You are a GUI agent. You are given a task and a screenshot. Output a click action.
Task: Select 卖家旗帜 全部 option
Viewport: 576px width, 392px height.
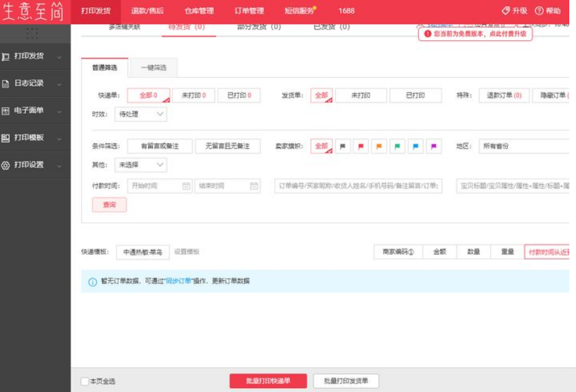[321, 146]
